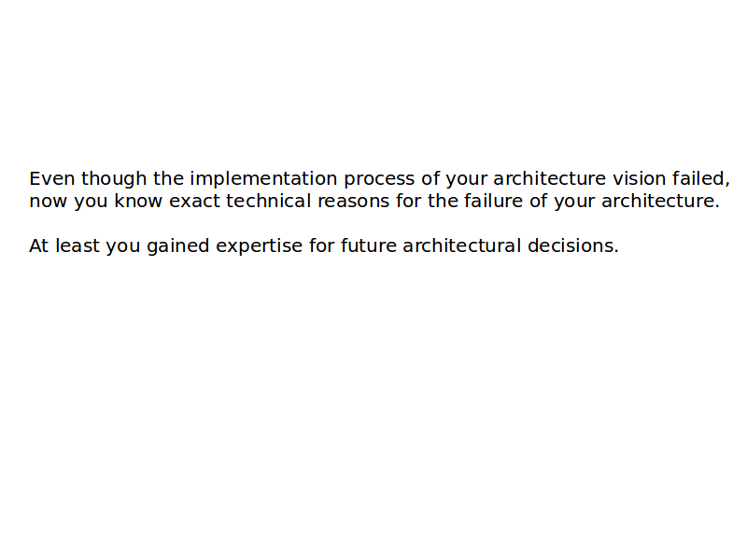Click the word 'exact'
This screenshot has width=747, height=560.
coord(194,201)
